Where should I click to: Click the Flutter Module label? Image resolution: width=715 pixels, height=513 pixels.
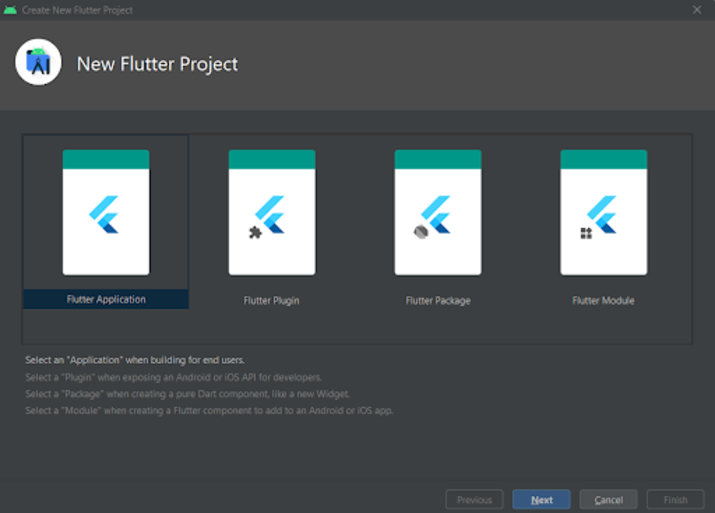coord(603,301)
